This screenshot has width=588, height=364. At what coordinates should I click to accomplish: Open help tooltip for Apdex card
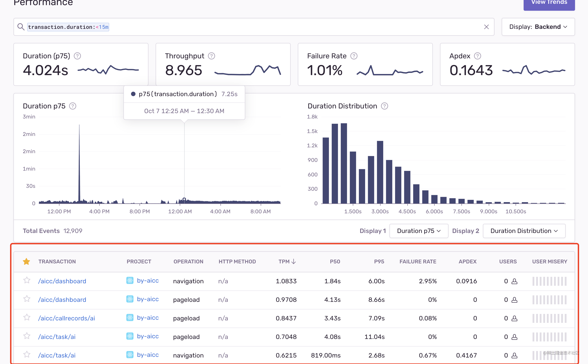click(477, 56)
